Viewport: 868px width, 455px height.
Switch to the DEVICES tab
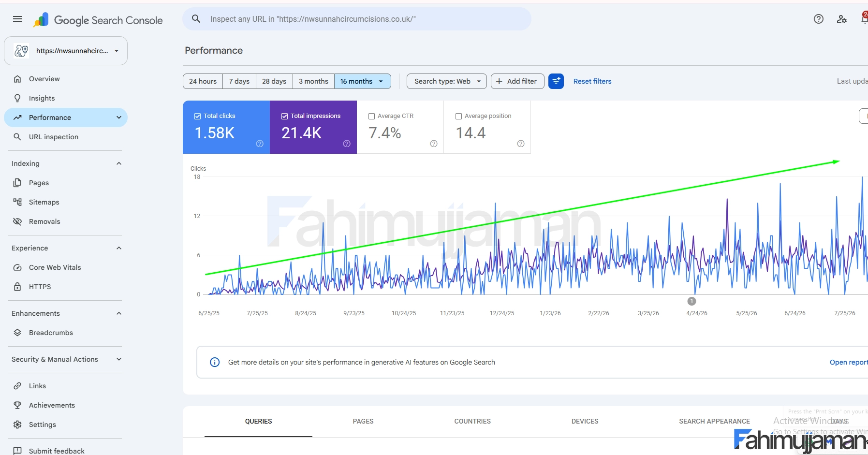point(585,422)
